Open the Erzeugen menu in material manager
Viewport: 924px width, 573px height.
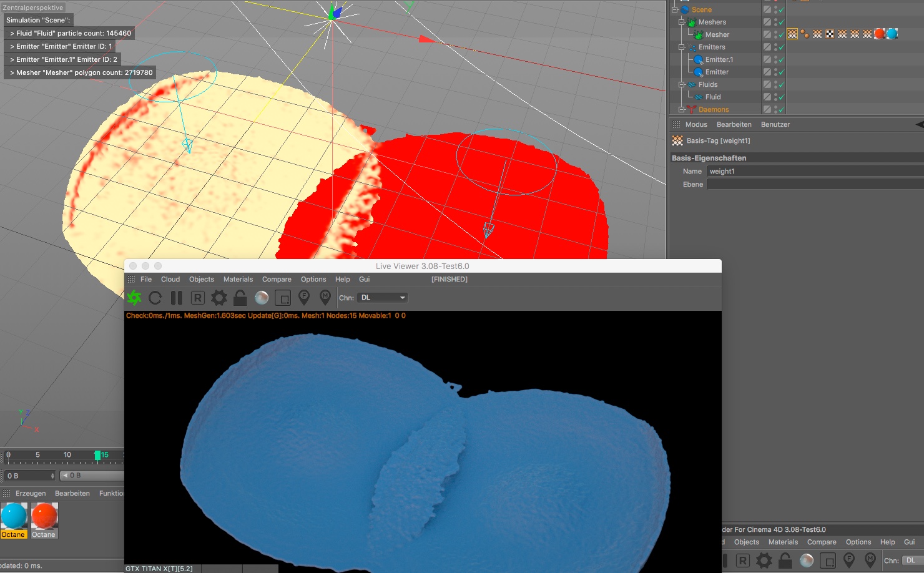point(31,493)
